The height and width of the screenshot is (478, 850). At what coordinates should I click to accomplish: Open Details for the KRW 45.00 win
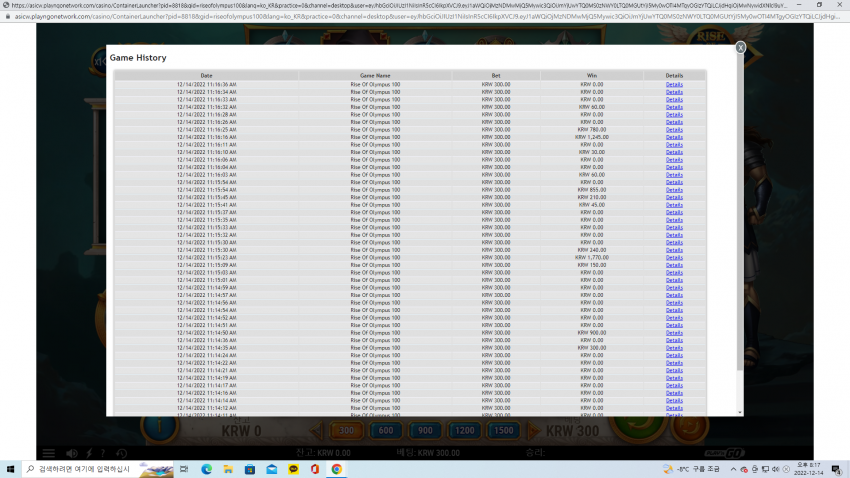[674, 205]
